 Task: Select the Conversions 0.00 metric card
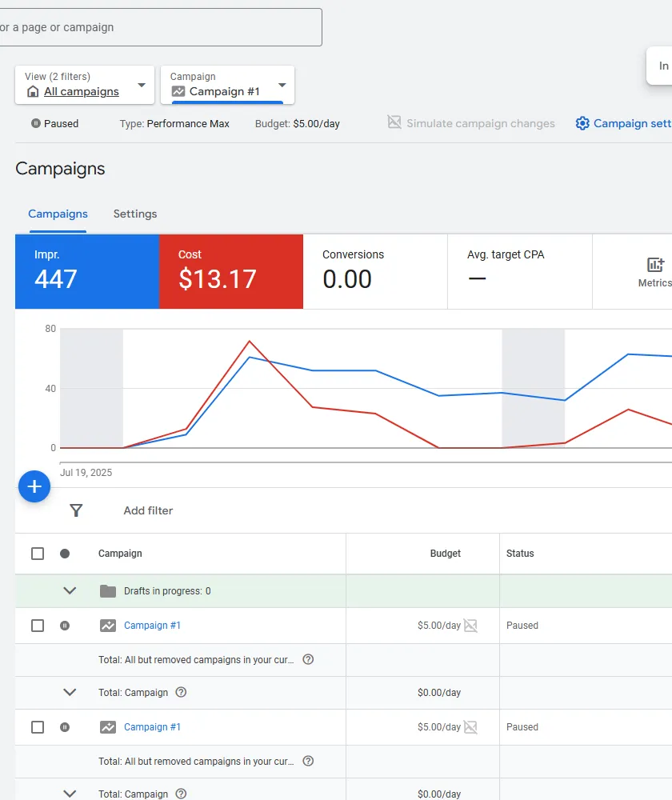(x=375, y=271)
